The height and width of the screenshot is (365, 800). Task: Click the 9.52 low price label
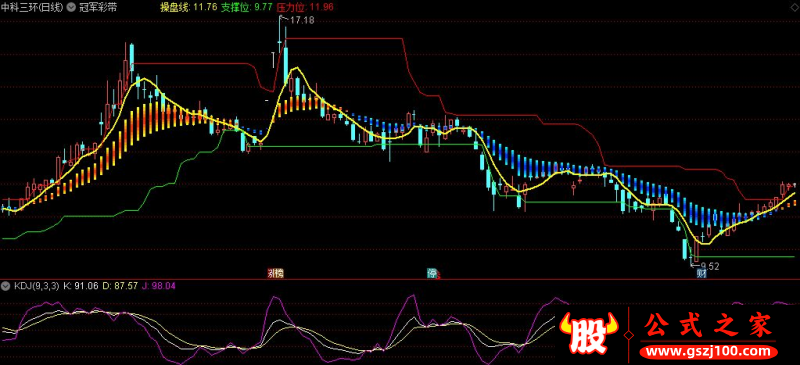pyautogui.click(x=710, y=266)
